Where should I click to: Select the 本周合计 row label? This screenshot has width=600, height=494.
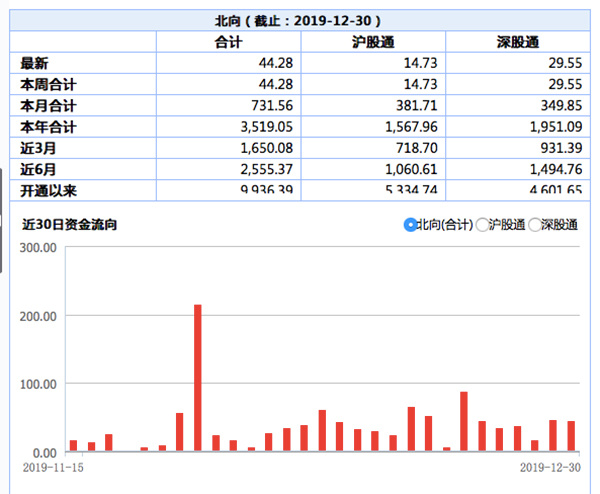(49, 85)
